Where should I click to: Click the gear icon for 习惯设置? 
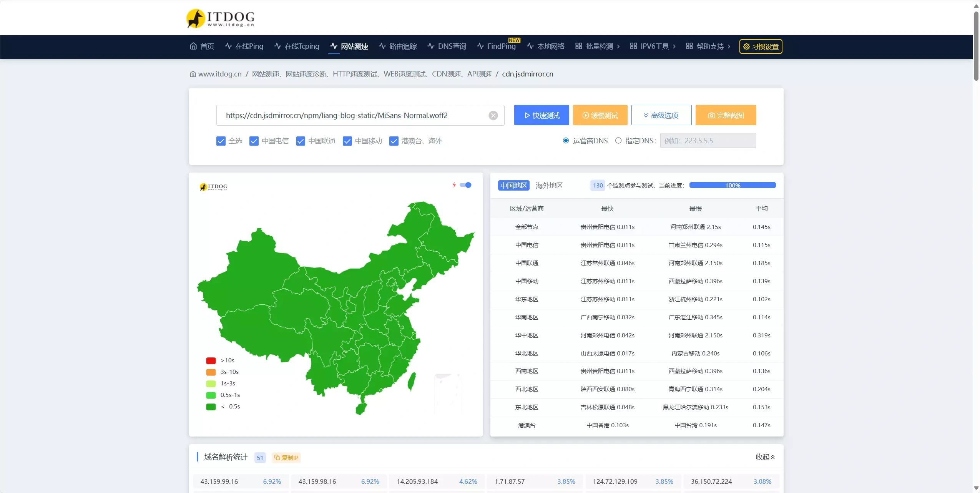(746, 46)
